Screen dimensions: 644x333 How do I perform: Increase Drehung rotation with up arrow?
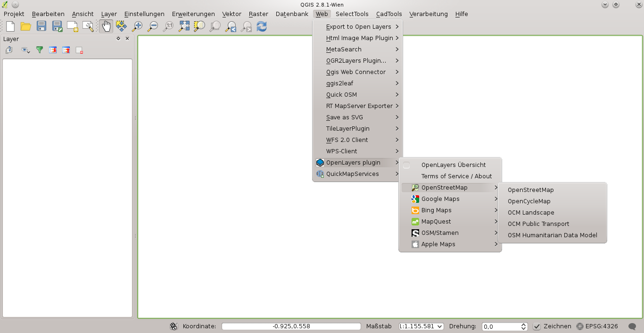click(524, 325)
